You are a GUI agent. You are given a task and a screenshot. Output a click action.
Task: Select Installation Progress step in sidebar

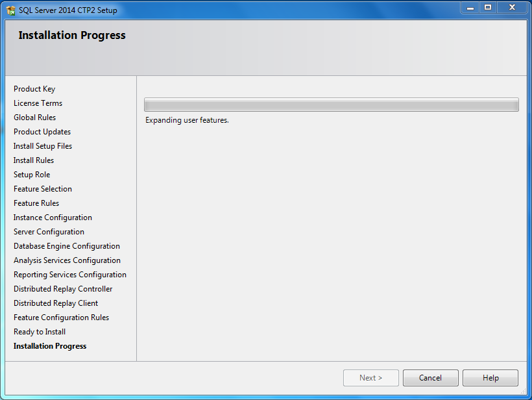coord(50,346)
